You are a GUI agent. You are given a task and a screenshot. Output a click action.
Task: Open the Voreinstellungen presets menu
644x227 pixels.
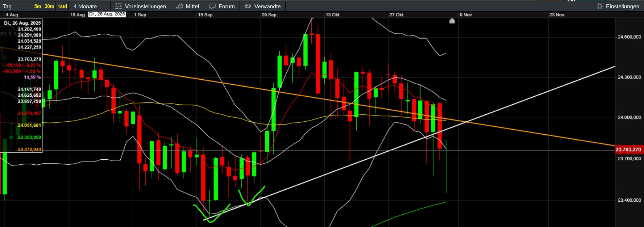click(145, 7)
